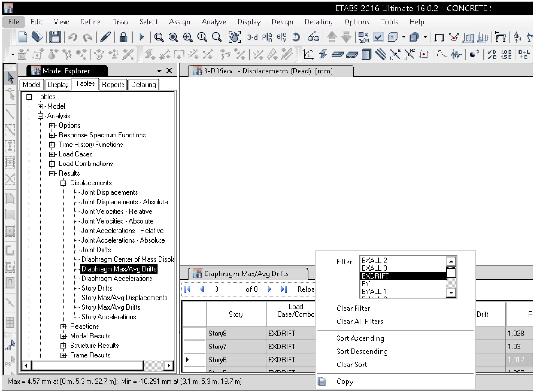
Task: Go to first record in table
Action: point(188,289)
